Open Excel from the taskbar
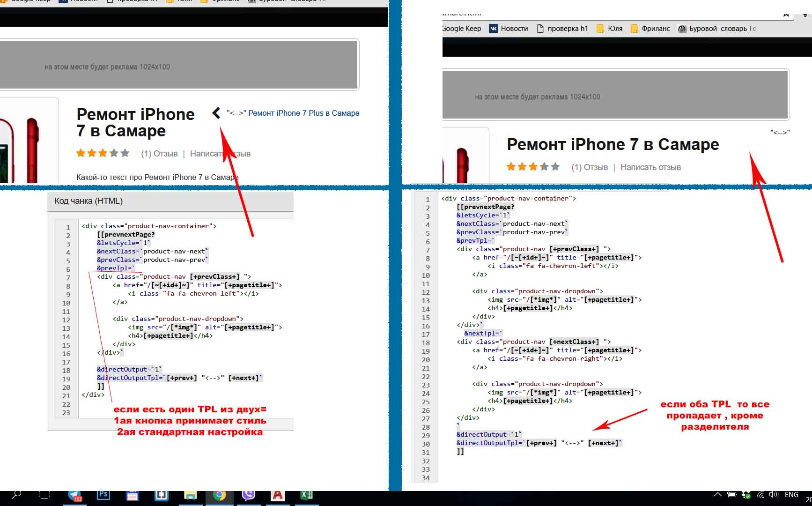The height and width of the screenshot is (506, 812). pyautogui.click(x=306, y=496)
